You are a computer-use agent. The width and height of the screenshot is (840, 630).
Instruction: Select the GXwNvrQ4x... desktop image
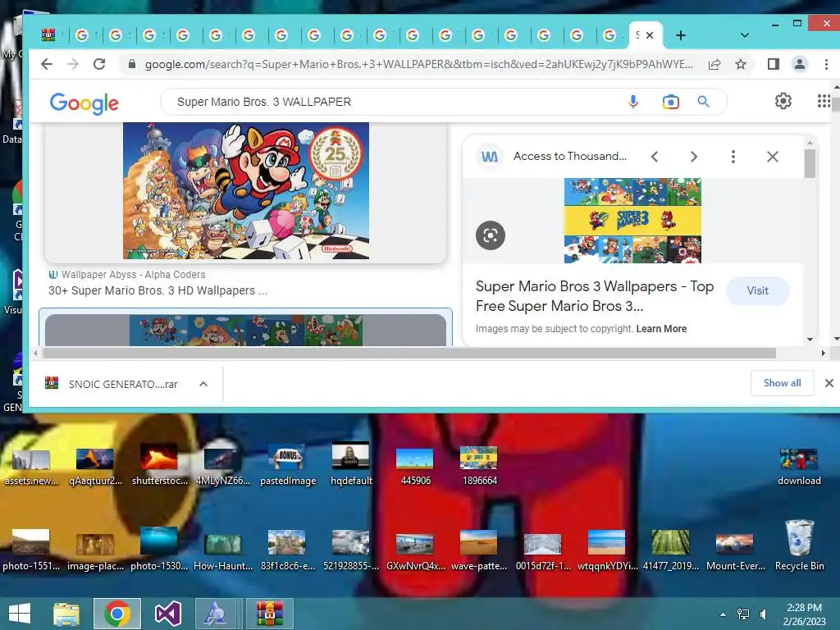pos(415,552)
